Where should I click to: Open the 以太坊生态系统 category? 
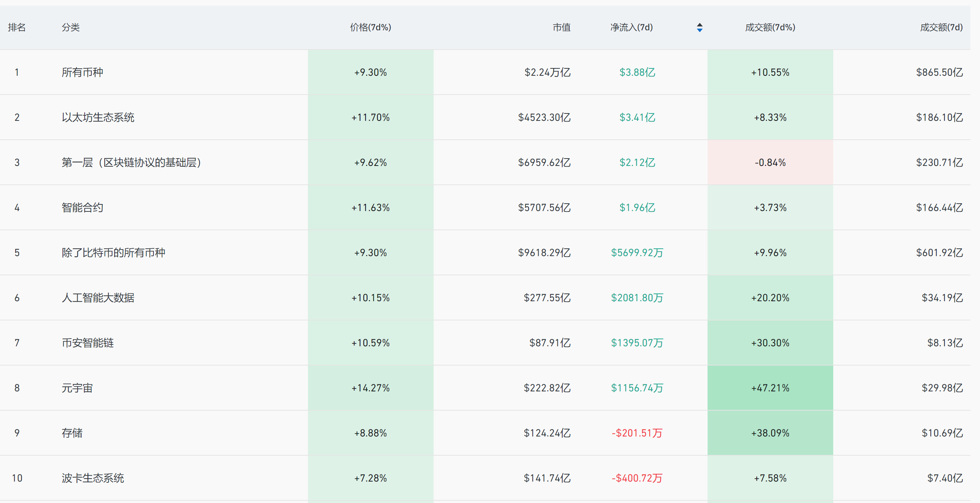98,117
